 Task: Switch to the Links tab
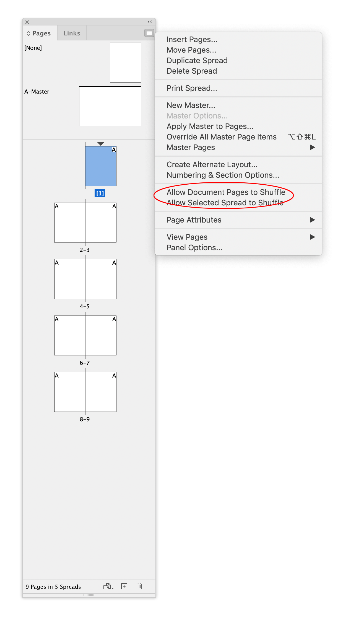(x=72, y=33)
